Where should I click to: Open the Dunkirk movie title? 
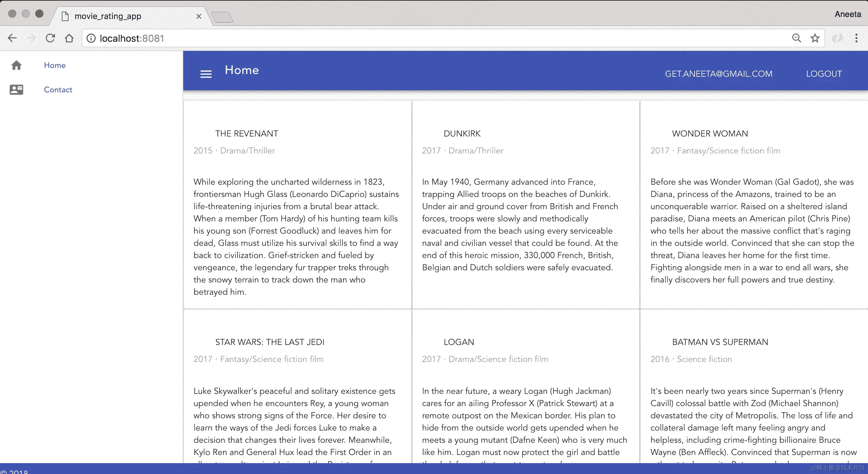pos(462,134)
